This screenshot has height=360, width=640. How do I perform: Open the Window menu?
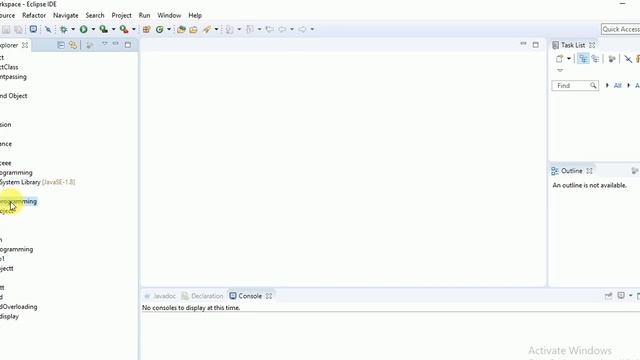click(x=169, y=16)
